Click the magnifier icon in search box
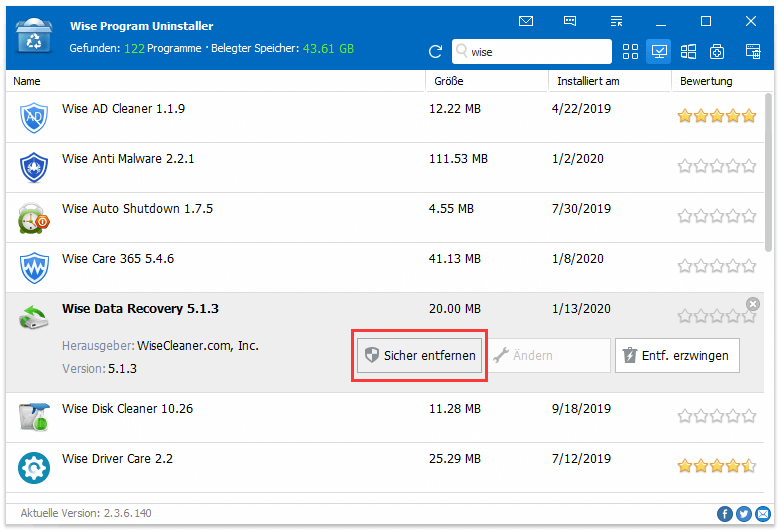The height and width of the screenshot is (530, 780). [462, 51]
